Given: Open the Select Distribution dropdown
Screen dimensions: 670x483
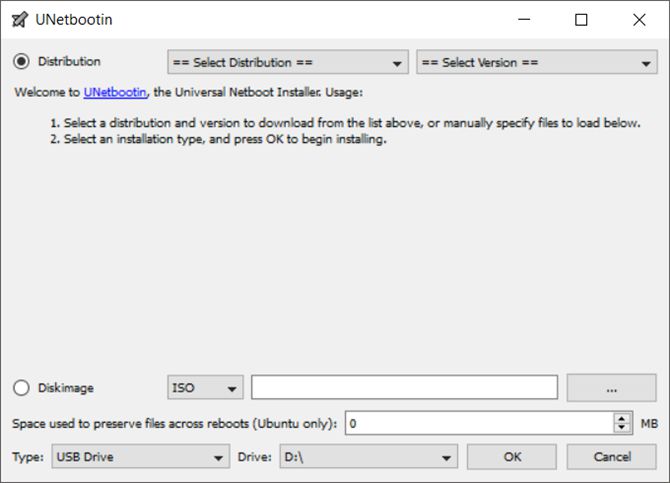Looking at the screenshot, I should [x=287, y=62].
